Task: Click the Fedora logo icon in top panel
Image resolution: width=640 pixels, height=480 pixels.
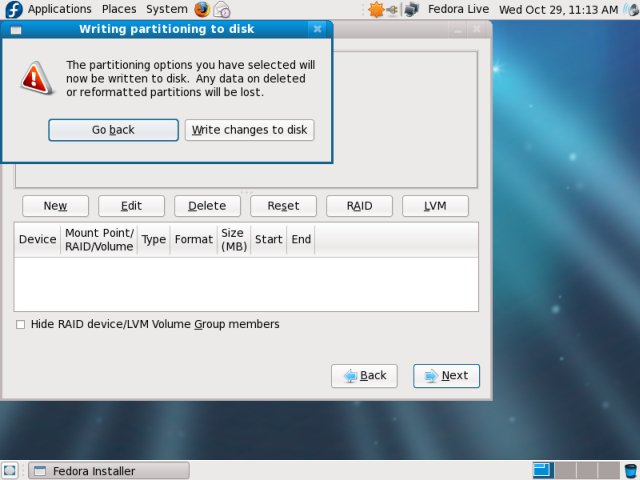Action: coord(13,9)
